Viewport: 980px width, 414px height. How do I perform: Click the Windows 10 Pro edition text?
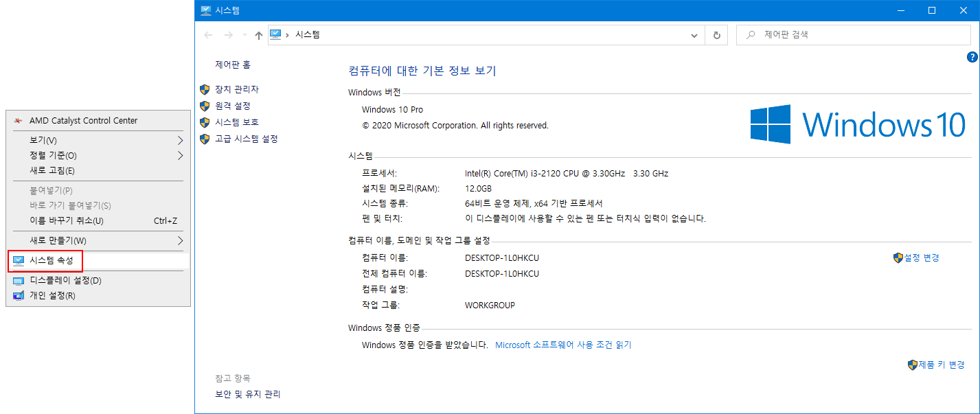coord(392,110)
